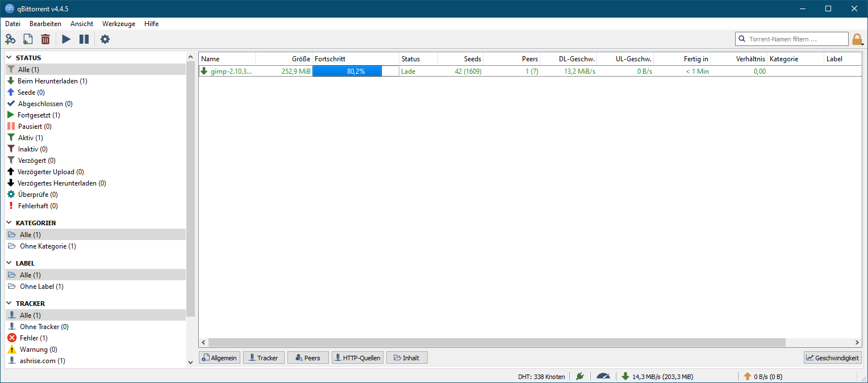This screenshot has height=383, width=868.
Task: Select the Fehler (1) tracker filter
Action: pos(95,338)
